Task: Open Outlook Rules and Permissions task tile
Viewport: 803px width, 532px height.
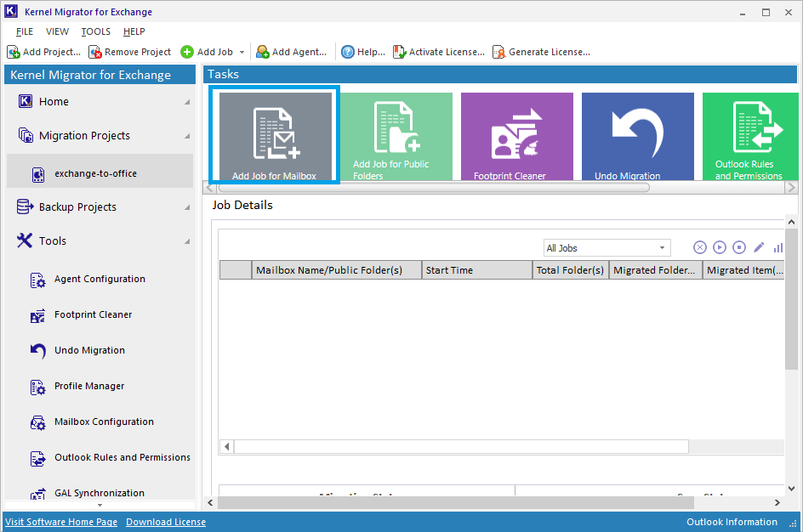Action: pos(750,136)
